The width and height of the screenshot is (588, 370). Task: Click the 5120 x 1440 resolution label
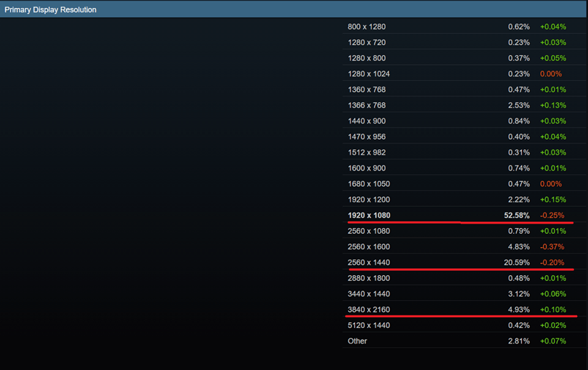[x=368, y=325]
